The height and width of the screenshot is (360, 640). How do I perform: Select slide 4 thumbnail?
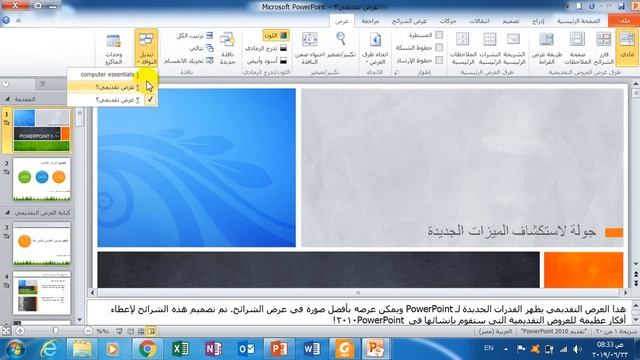[x=42, y=293]
